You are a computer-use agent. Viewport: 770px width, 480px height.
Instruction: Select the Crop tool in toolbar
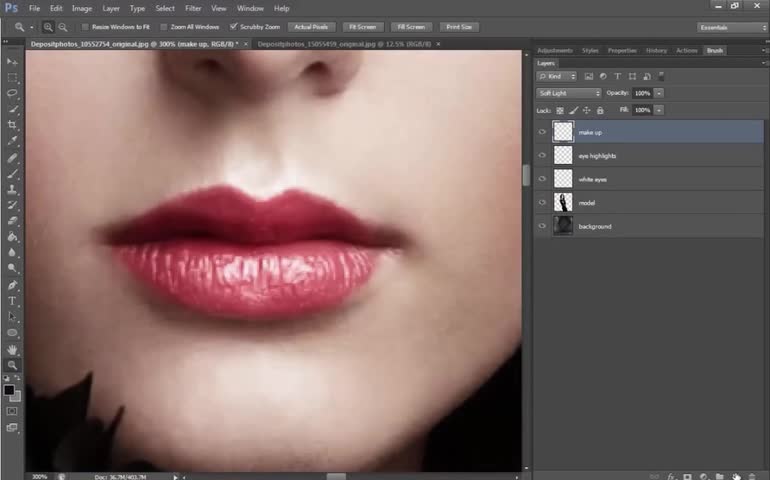[x=12, y=125]
